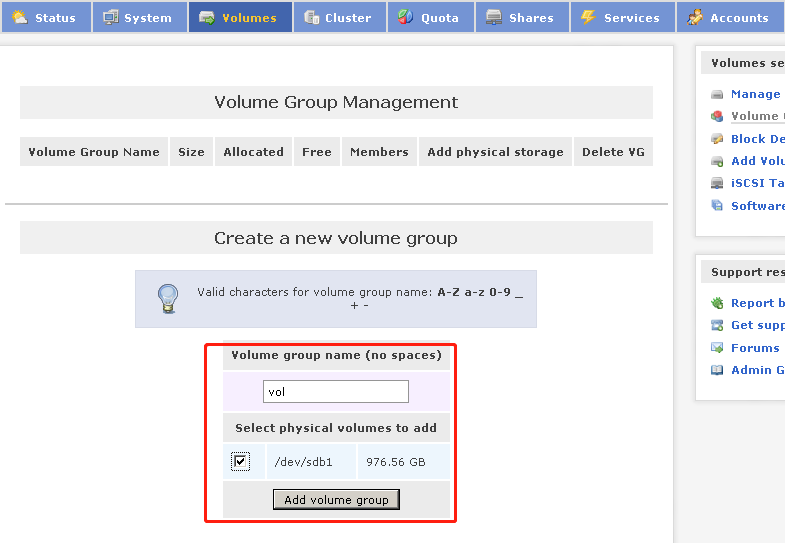
Task: Focus the volume group name field
Action: 336,392
